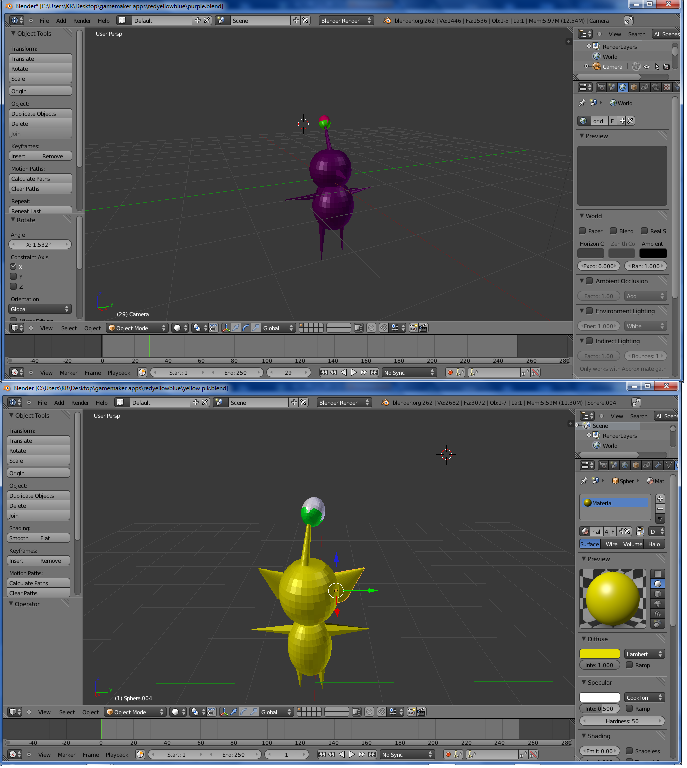Click the render animation icon in the bottom window viewport header
The height and width of the screenshot is (768, 687).
[421, 712]
